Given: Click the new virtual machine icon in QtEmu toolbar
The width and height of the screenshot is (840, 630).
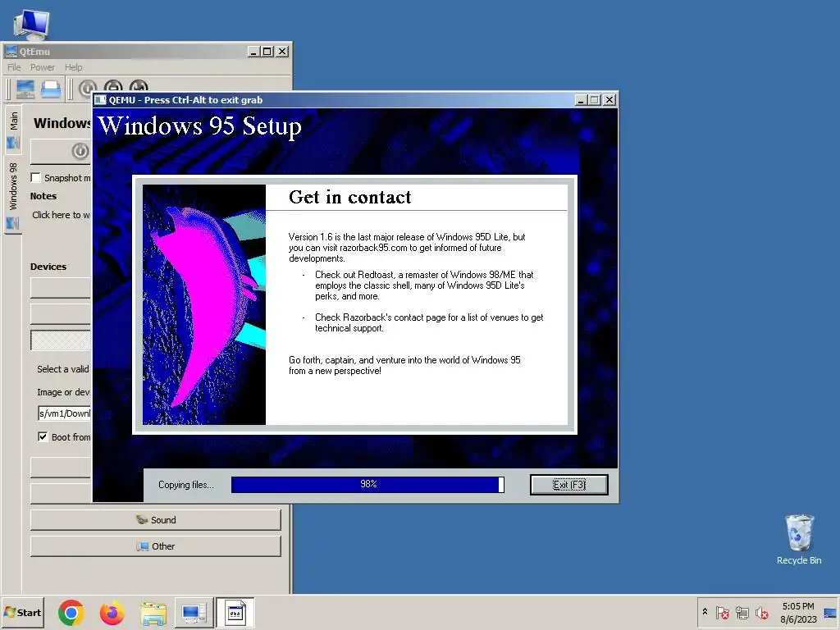Looking at the screenshot, I should 25,89.
